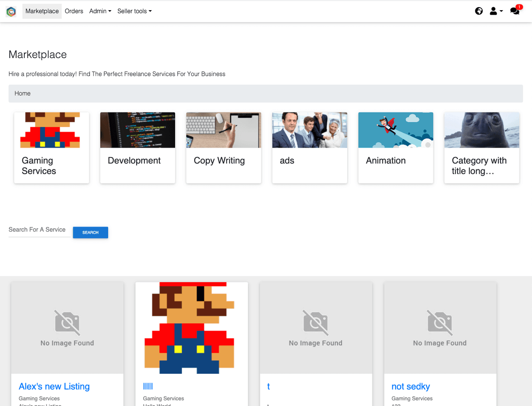This screenshot has width=532, height=406.
Task: Select the ads category title
Action: [x=287, y=160]
